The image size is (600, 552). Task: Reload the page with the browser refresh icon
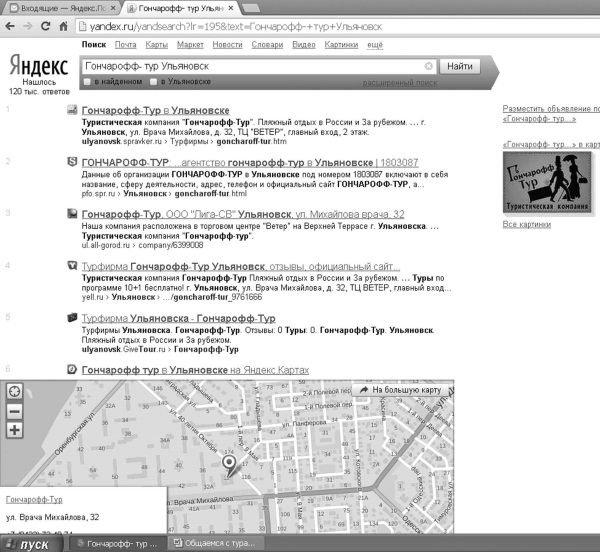49,26
